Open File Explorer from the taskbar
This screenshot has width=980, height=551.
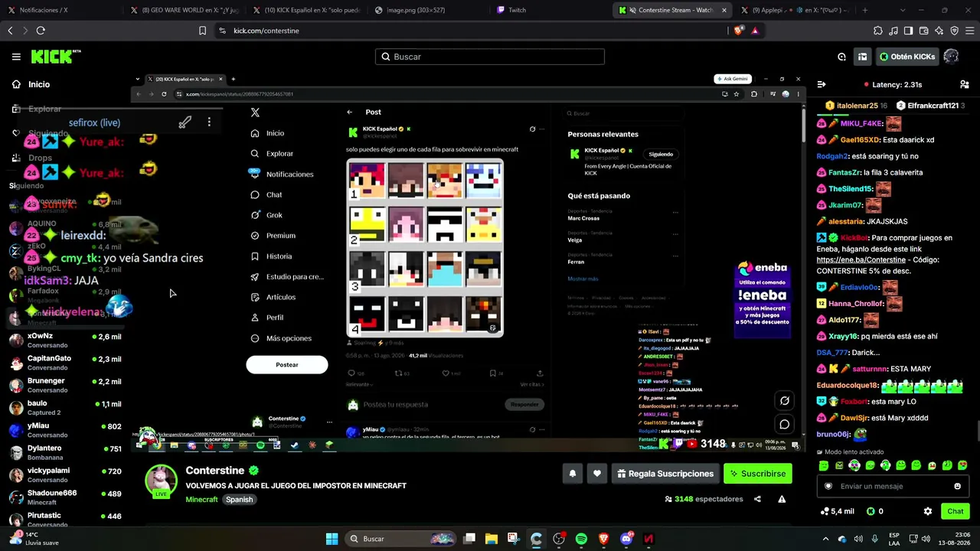[491, 539]
